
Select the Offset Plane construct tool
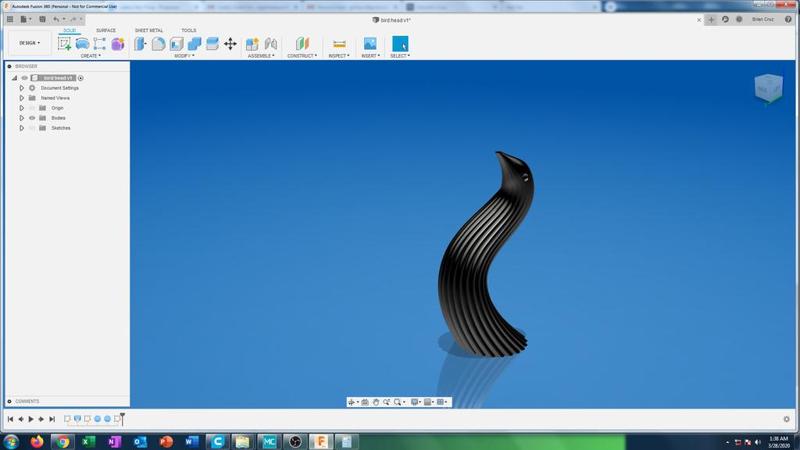click(302, 44)
